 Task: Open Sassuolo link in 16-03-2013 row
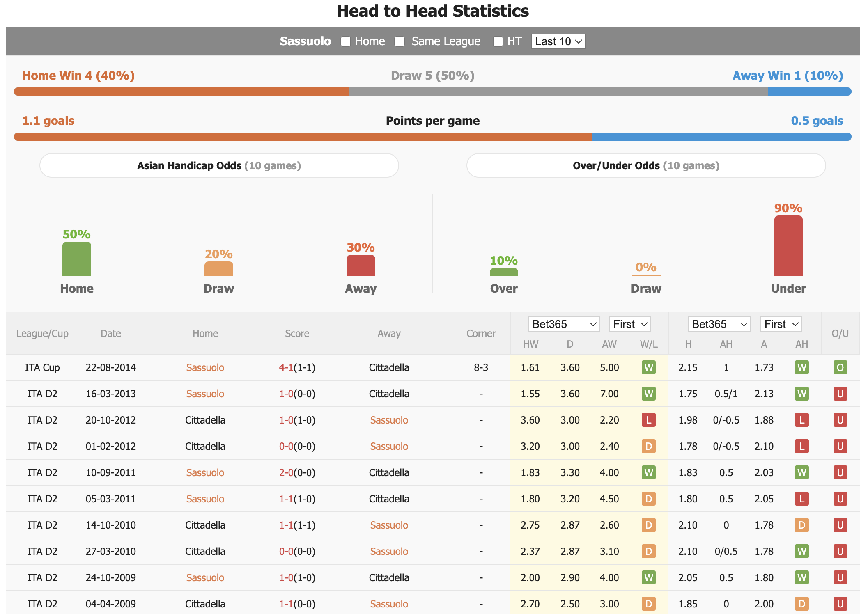(x=205, y=394)
